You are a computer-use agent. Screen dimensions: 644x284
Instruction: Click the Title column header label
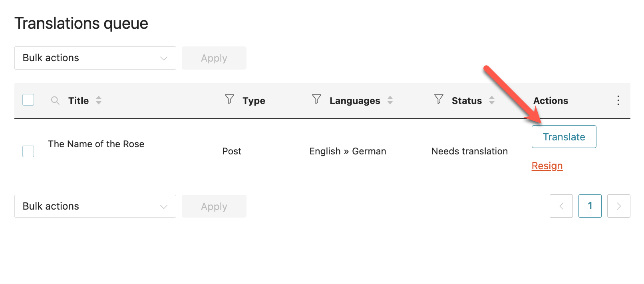(x=79, y=101)
